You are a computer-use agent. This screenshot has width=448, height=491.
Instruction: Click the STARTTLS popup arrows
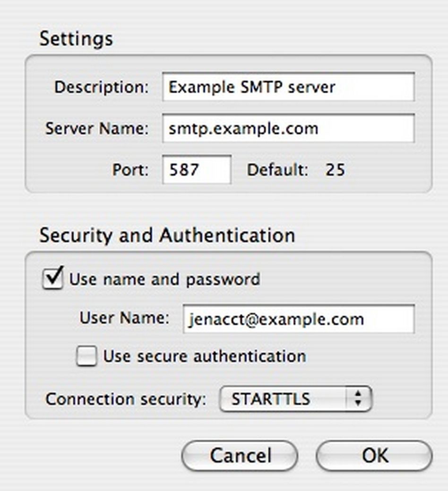[x=359, y=399]
